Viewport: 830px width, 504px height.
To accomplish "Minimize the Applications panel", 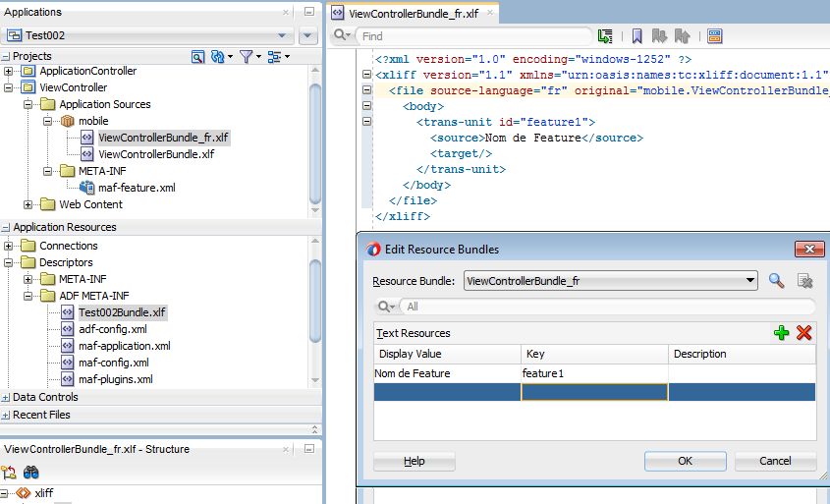I will [309, 12].
